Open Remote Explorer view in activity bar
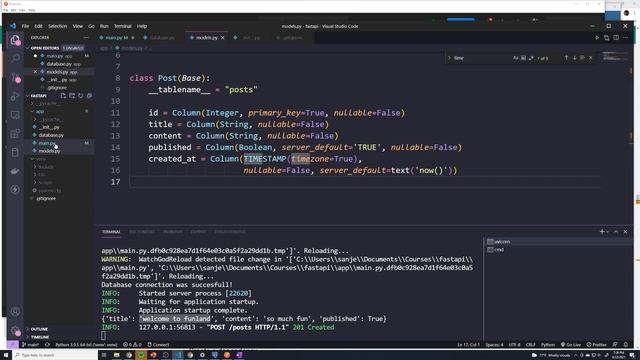The height and width of the screenshot is (360, 640). tap(15, 115)
